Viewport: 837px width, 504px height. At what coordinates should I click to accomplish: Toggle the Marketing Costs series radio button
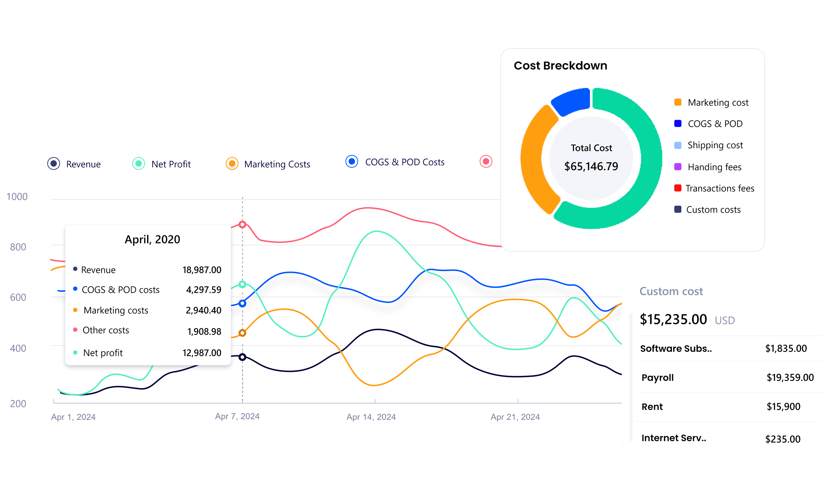[232, 164]
